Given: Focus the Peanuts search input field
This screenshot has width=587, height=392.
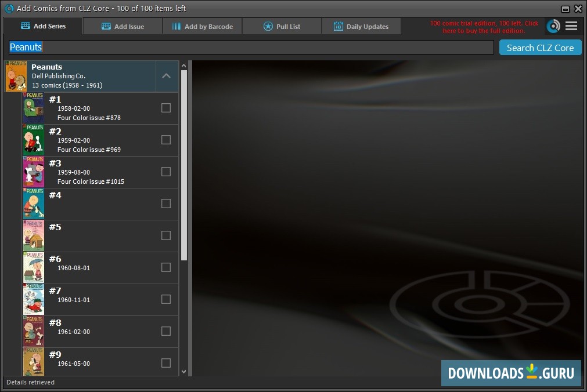Looking at the screenshot, I should [x=251, y=47].
